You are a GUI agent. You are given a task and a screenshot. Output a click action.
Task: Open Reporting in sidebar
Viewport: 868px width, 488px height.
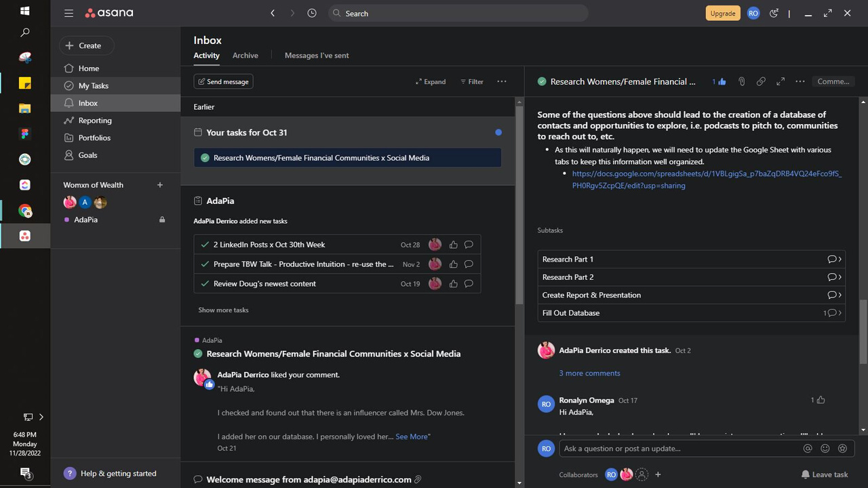tap(95, 121)
